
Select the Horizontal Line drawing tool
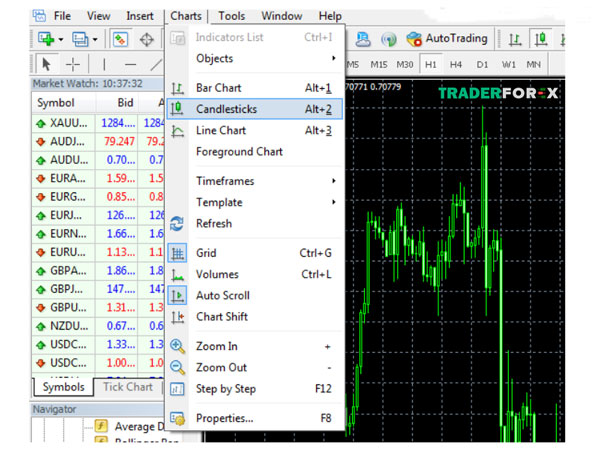click(x=130, y=64)
